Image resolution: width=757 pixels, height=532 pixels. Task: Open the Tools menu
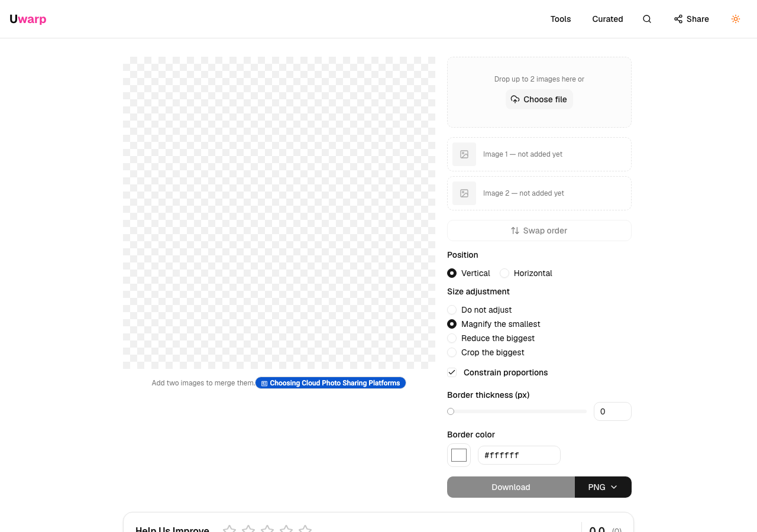(561, 19)
